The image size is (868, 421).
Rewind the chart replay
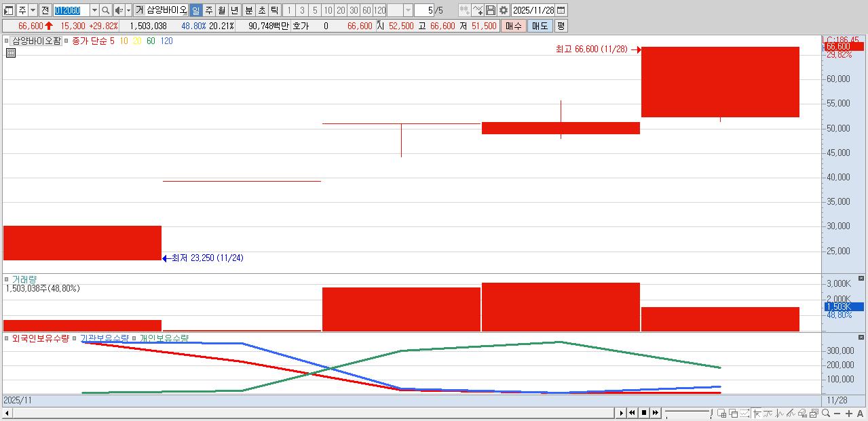[x=632, y=413]
